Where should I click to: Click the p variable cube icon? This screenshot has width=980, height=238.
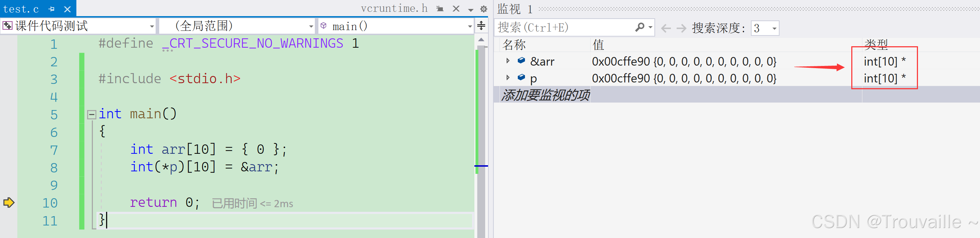522,77
